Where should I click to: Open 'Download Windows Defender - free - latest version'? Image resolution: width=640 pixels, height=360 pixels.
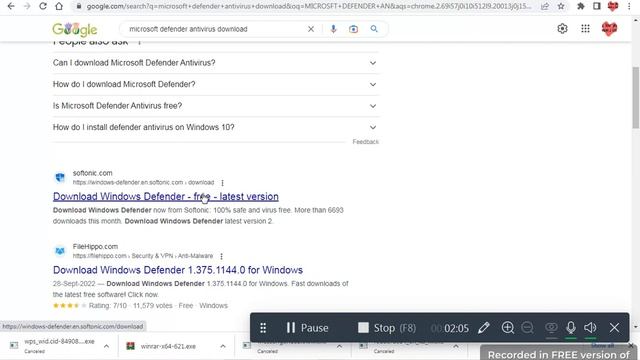(166, 196)
